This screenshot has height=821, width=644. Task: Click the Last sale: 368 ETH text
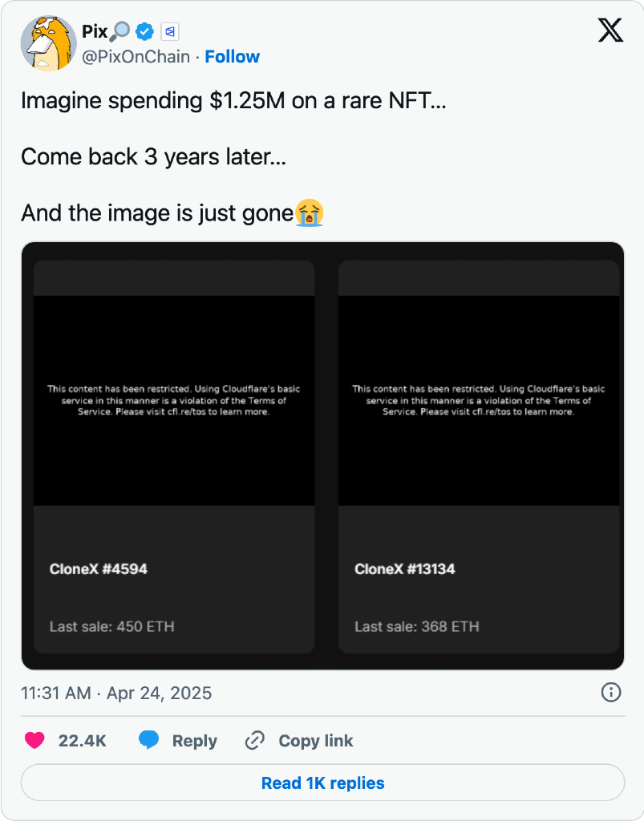coord(417,626)
